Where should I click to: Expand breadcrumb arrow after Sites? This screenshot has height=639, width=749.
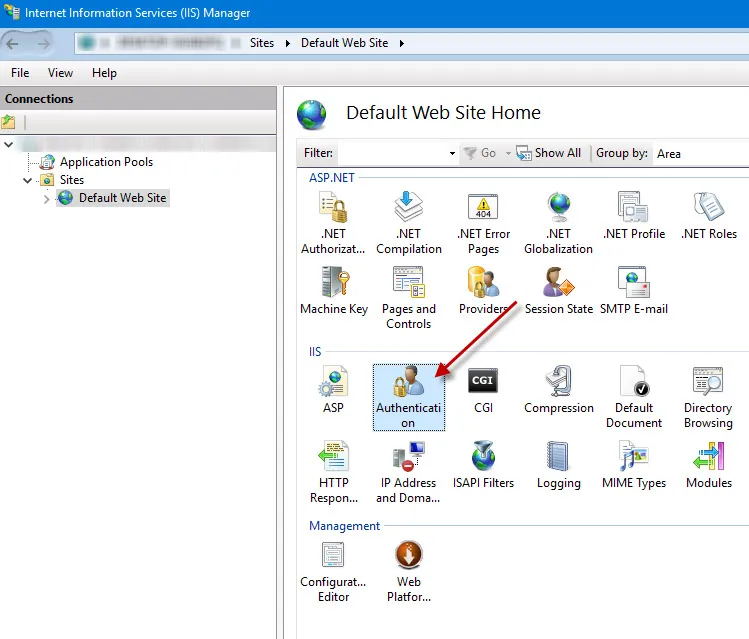click(288, 43)
